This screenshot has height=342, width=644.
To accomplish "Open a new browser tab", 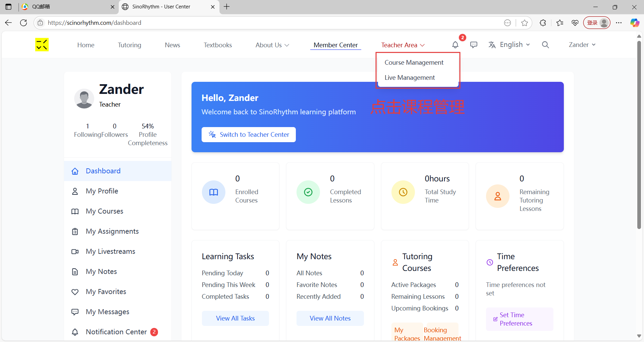I will click(x=227, y=7).
